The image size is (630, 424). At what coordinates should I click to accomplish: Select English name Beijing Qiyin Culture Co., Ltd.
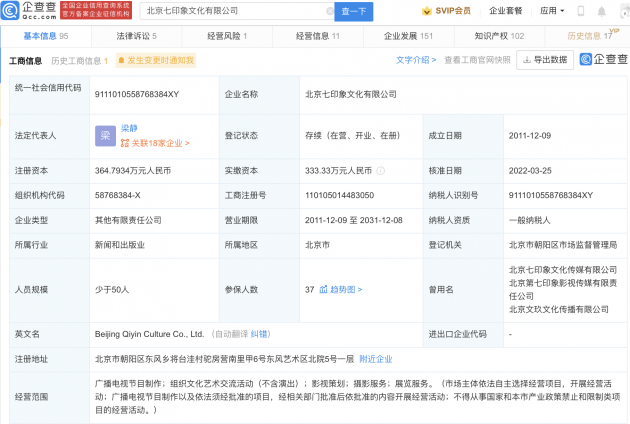pos(149,334)
